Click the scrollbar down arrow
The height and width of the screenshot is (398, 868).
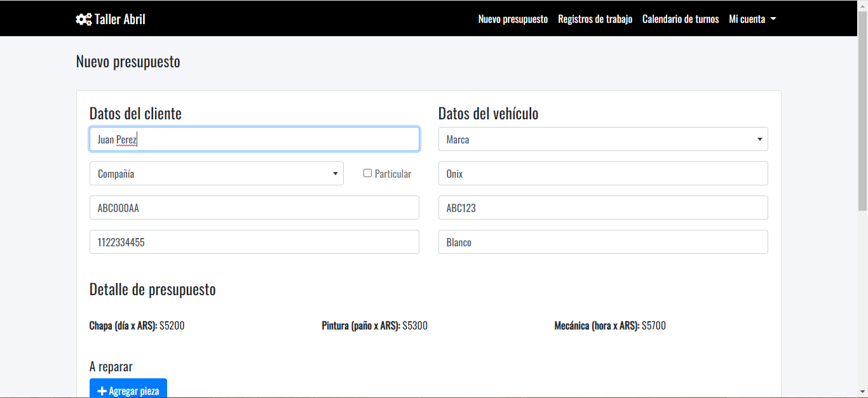click(862, 392)
